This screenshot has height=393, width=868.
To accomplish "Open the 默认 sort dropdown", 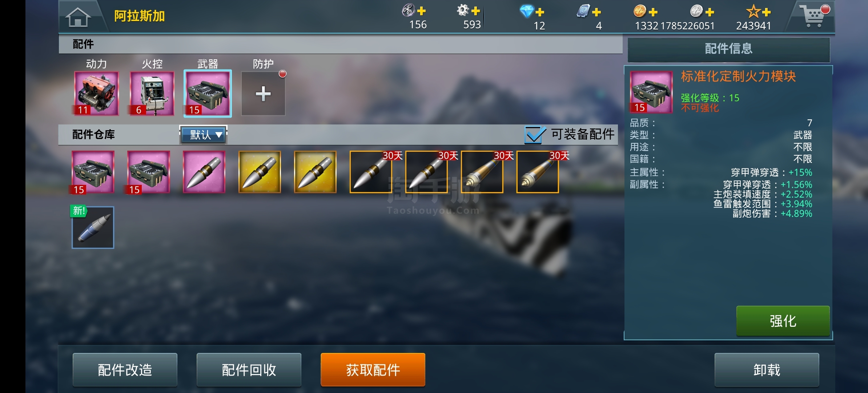I will coord(204,135).
